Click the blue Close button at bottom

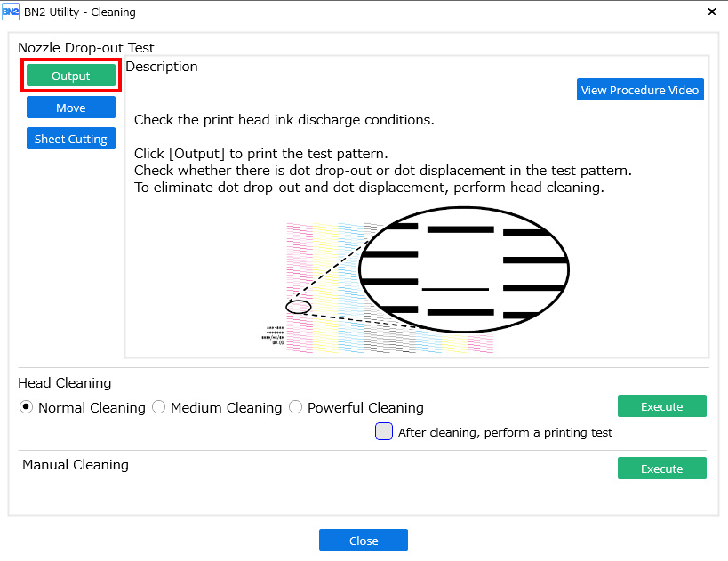pyautogui.click(x=363, y=541)
